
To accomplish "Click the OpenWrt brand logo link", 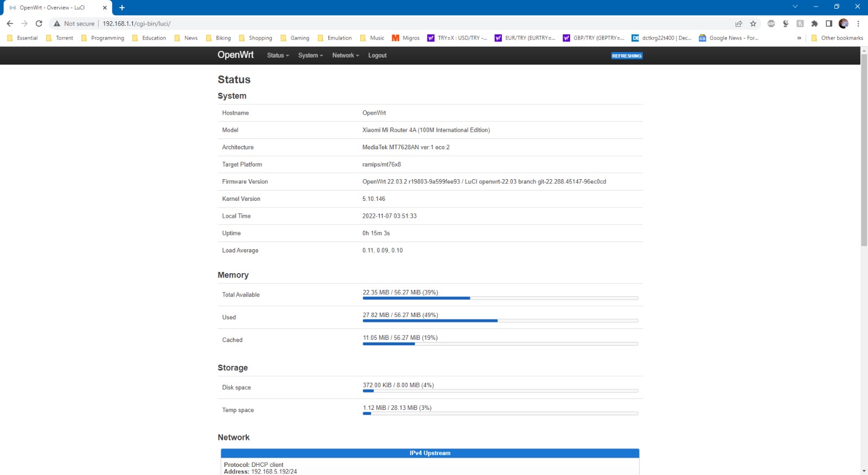I will (235, 55).
